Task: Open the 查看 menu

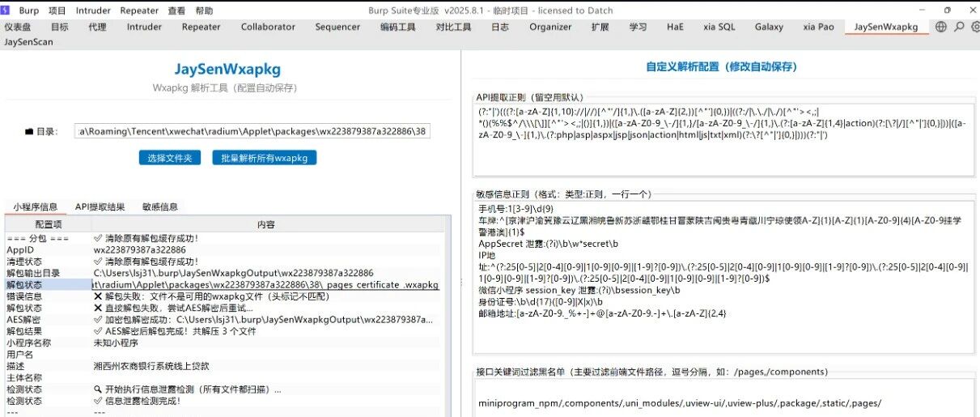Action: [x=176, y=11]
